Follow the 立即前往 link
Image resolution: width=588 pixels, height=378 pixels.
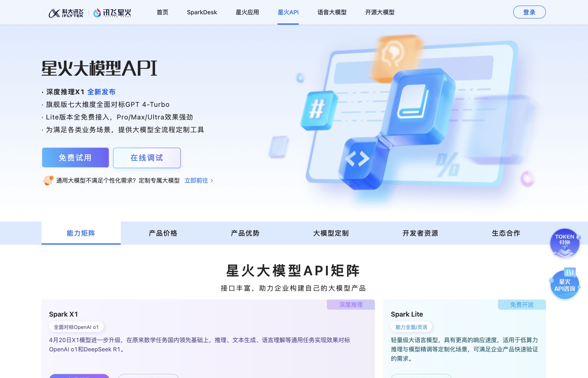196,181
